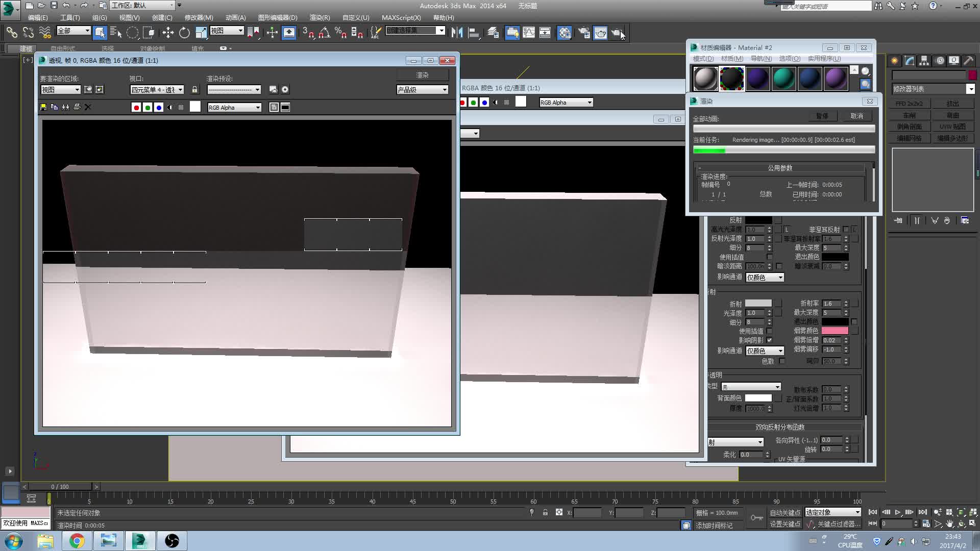Image resolution: width=980 pixels, height=551 pixels.
Task: Open Chrome from the Windows taskbar
Action: click(77, 541)
